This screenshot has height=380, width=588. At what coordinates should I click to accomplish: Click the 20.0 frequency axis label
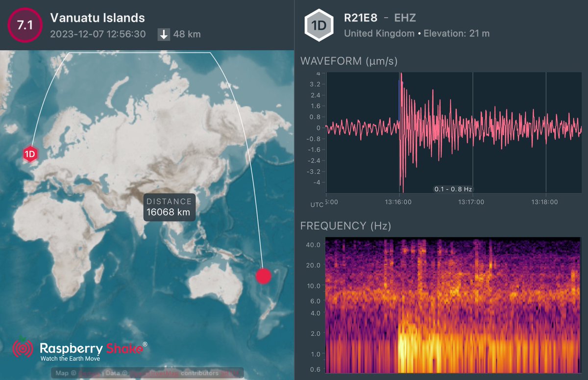(313, 265)
